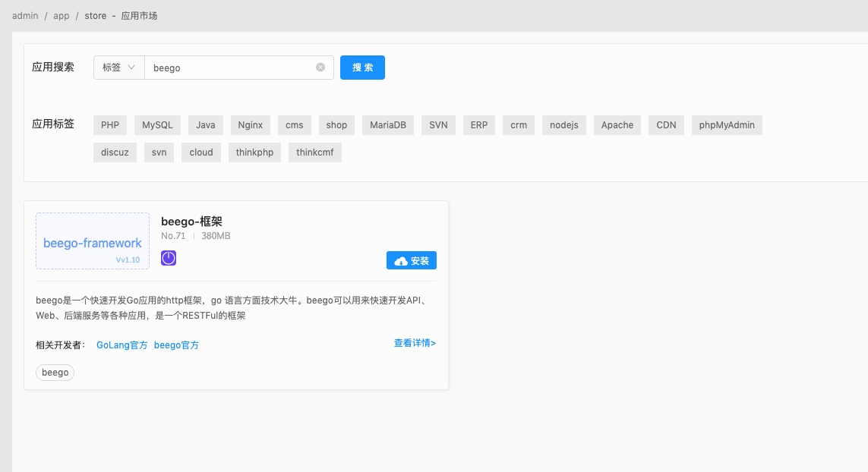This screenshot has width=868, height=472.
Task: Filter apps by MySQL tag
Action: click(x=157, y=125)
